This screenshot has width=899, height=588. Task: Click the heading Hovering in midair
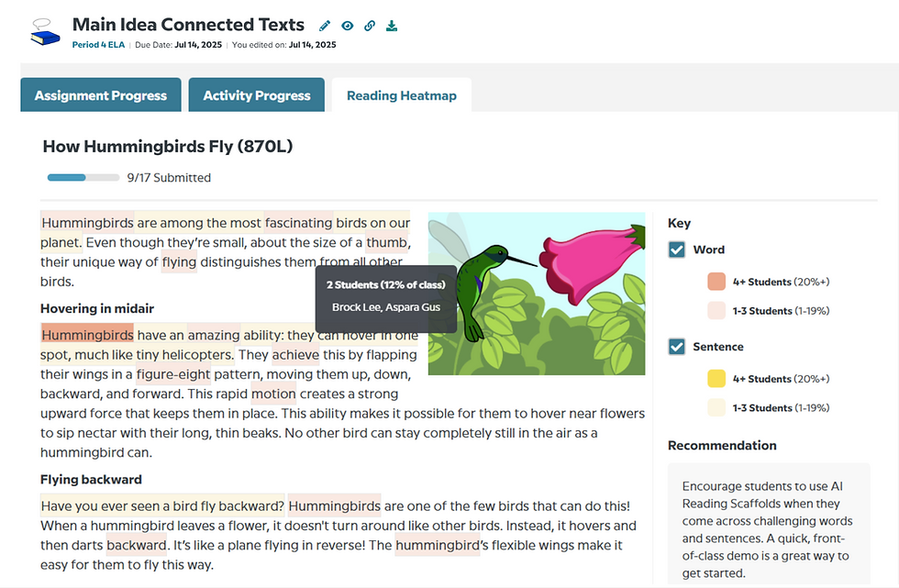97,308
